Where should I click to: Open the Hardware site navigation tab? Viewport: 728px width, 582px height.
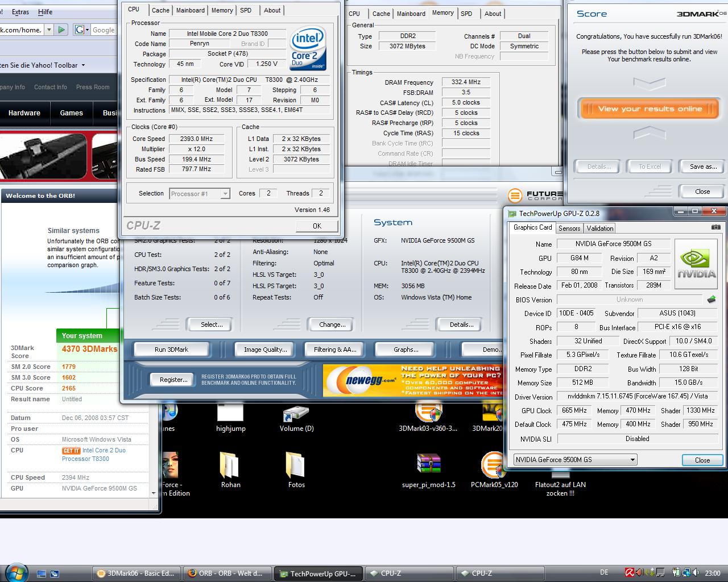[24, 113]
